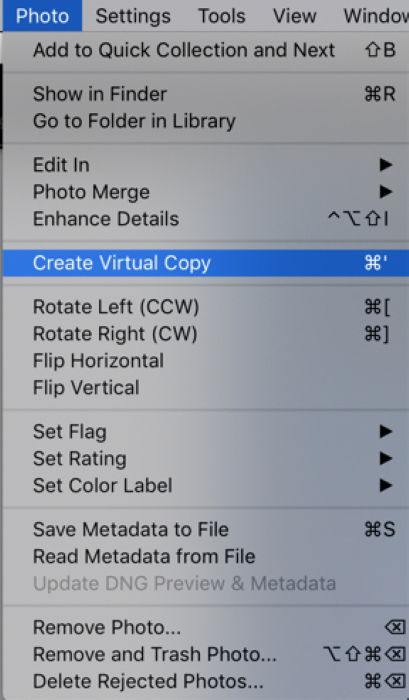Choose Rotate Right (CW)

tap(206, 334)
